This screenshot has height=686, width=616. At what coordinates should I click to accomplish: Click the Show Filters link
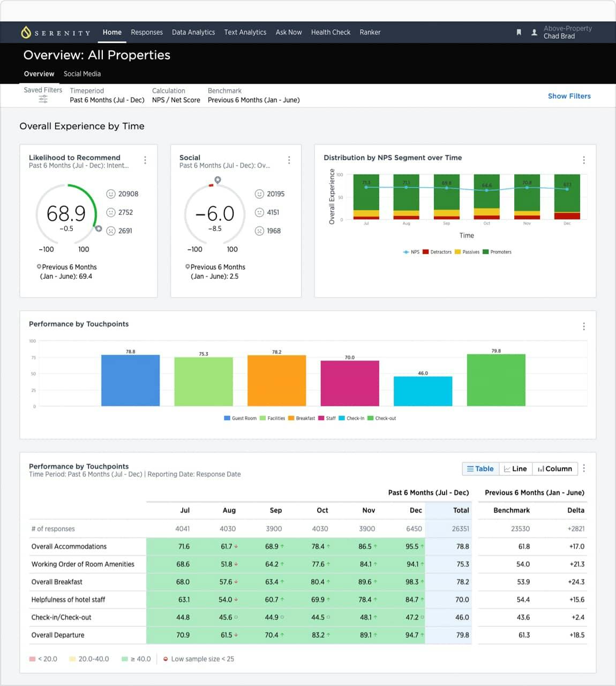click(569, 96)
